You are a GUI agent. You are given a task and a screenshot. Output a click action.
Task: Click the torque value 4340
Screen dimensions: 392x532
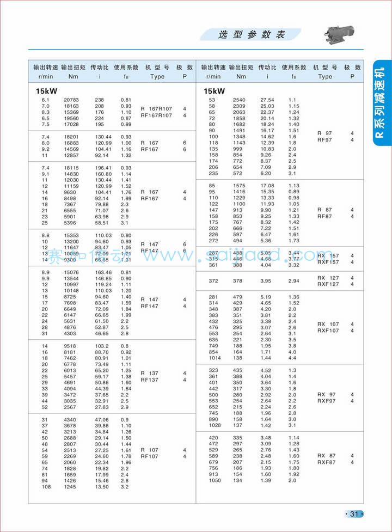[x=70, y=419]
